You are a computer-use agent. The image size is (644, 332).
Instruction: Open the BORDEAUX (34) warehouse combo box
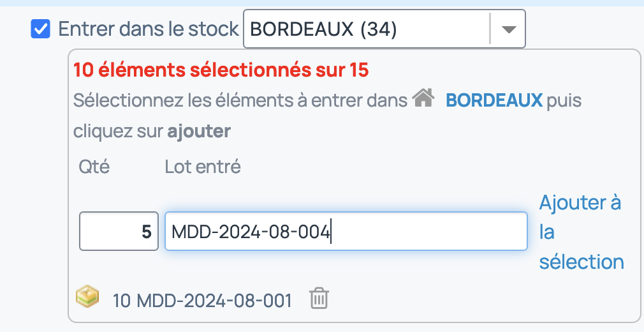coord(384,29)
